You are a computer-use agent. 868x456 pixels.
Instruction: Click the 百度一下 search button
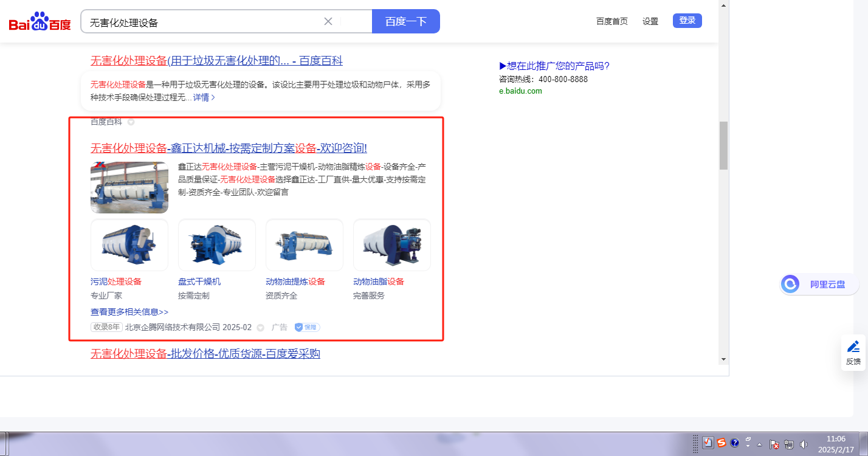406,21
